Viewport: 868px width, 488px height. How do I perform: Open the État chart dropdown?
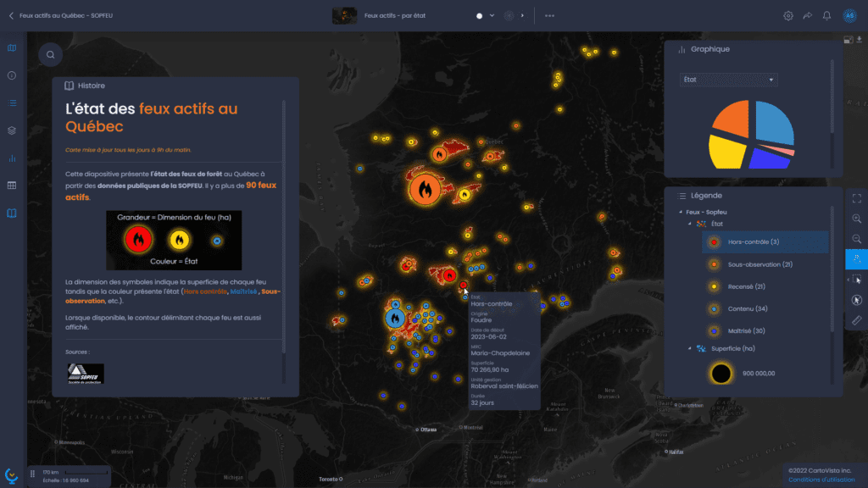tap(728, 80)
